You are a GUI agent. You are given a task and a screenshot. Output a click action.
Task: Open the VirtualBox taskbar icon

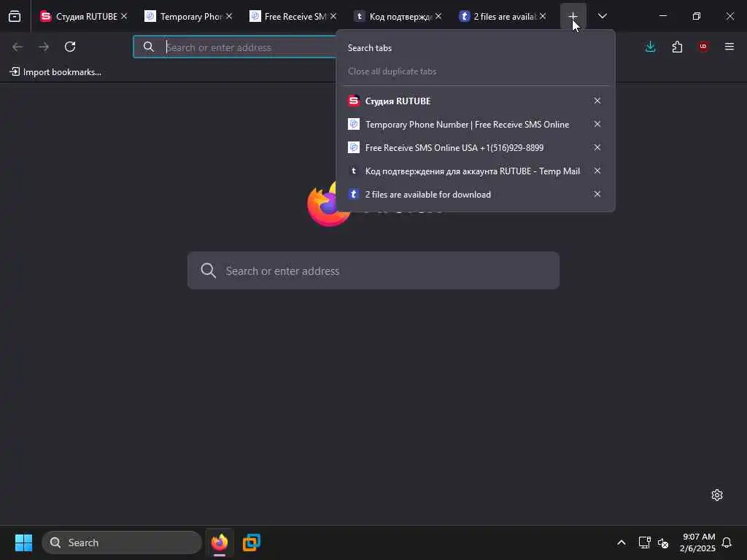252,542
